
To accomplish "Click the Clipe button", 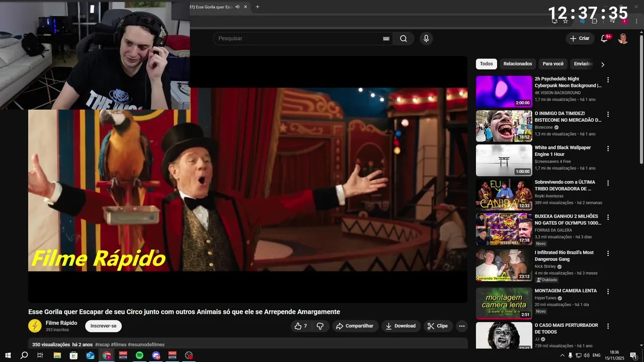I will coord(438,326).
